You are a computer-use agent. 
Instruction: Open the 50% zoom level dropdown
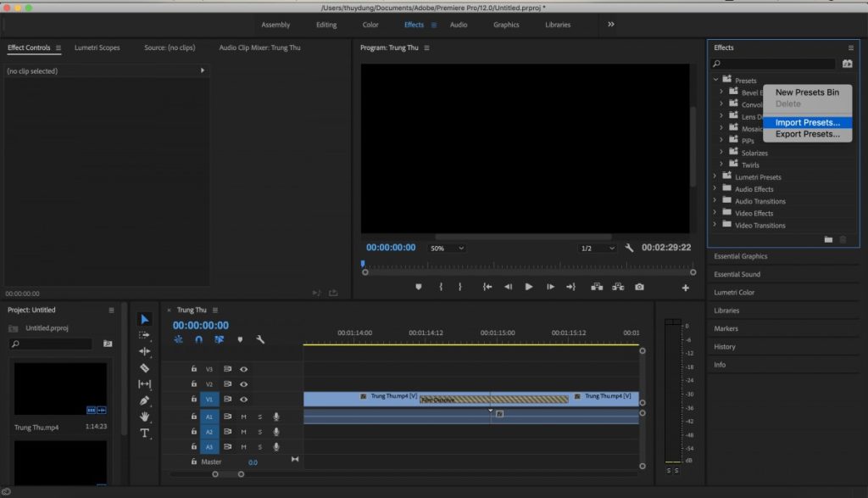(x=447, y=248)
